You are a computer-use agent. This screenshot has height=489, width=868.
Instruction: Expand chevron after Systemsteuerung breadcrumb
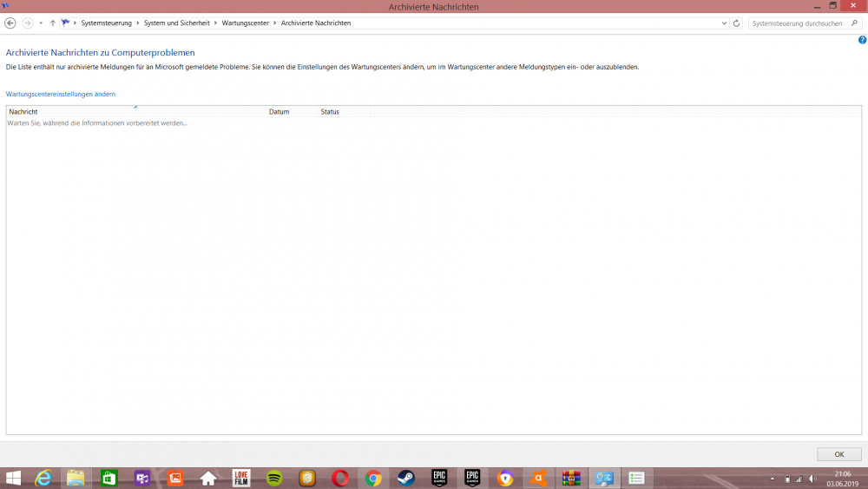pos(138,23)
